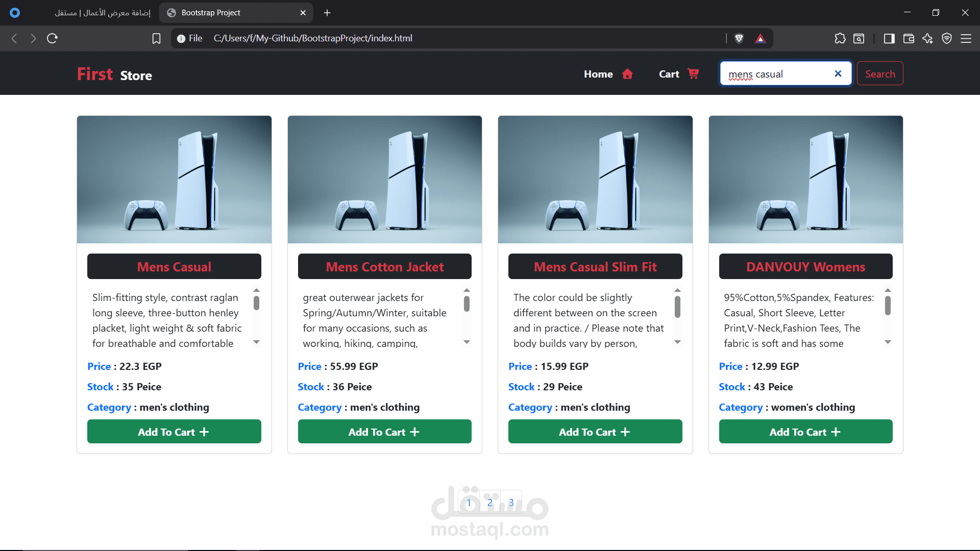Open a new browser tab

(x=327, y=13)
